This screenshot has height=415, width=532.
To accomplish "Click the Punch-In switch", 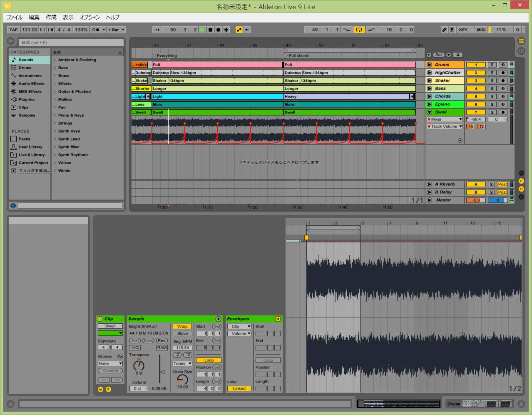I will point(346,30).
